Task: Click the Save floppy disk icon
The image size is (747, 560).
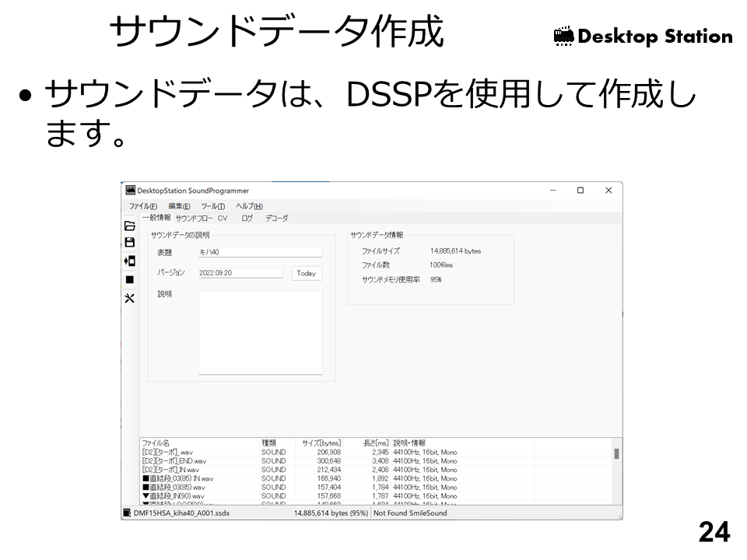Action: tap(130, 242)
